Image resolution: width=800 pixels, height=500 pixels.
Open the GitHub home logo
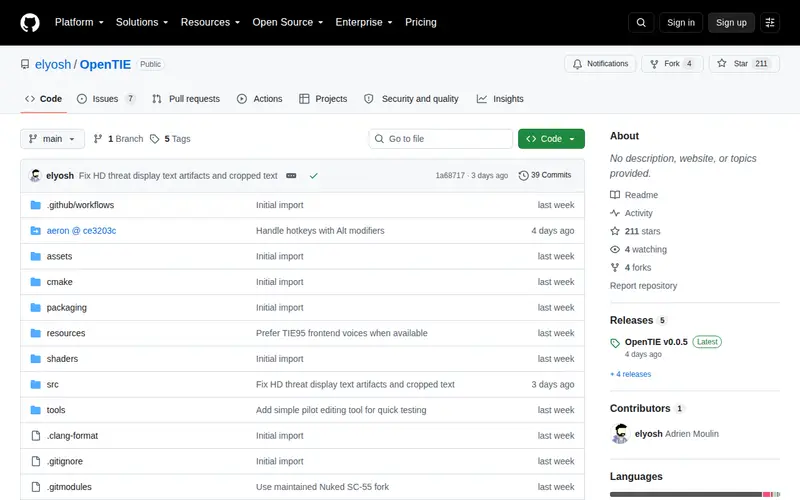click(x=30, y=22)
